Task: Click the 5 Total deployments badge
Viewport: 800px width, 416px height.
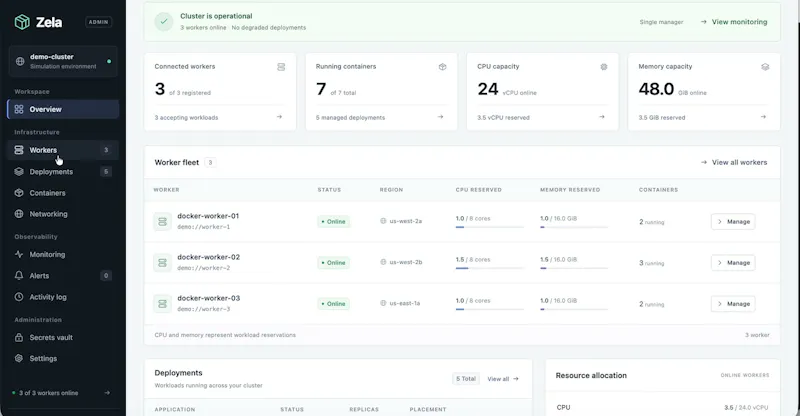Action: (x=466, y=379)
